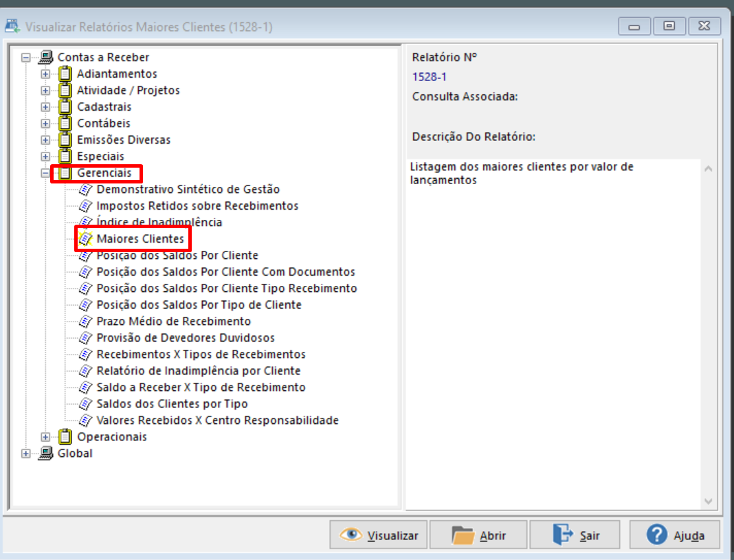Expand the Especiais folder
734x560 pixels.
point(45,156)
